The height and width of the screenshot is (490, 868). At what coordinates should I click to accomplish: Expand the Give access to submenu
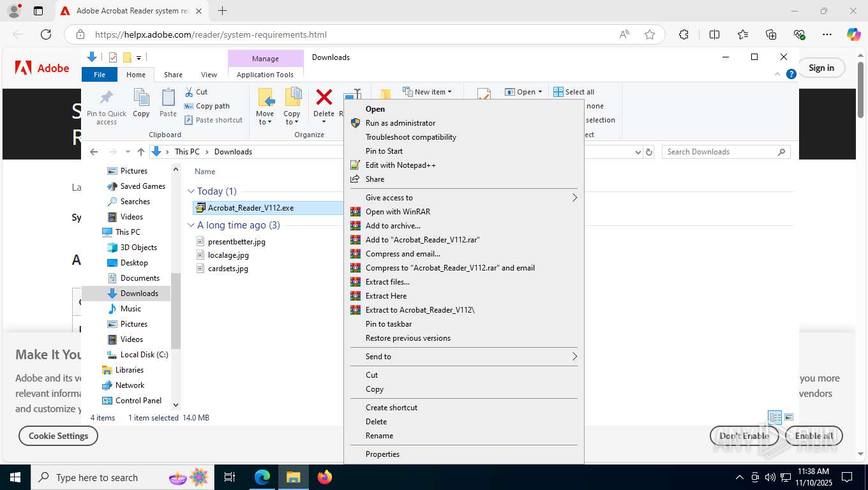[464, 198]
